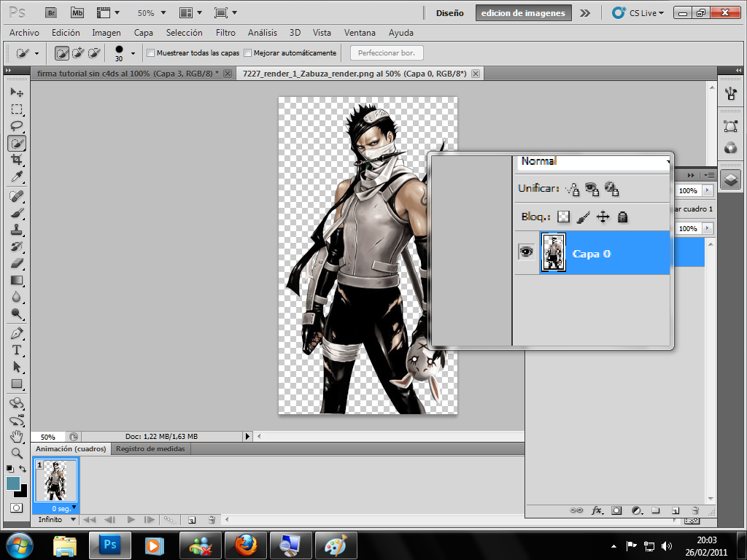Select the Pen tool
This screenshot has width=747, height=560.
coord(17,333)
